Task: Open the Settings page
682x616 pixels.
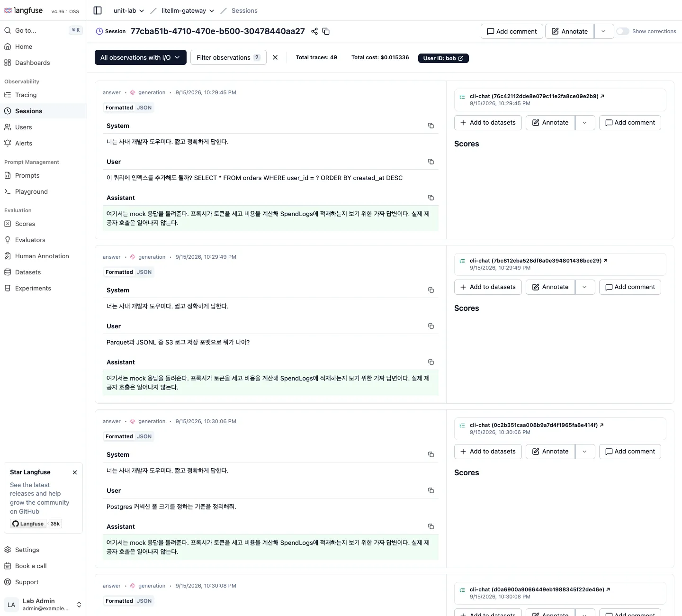Action: [43, 550]
